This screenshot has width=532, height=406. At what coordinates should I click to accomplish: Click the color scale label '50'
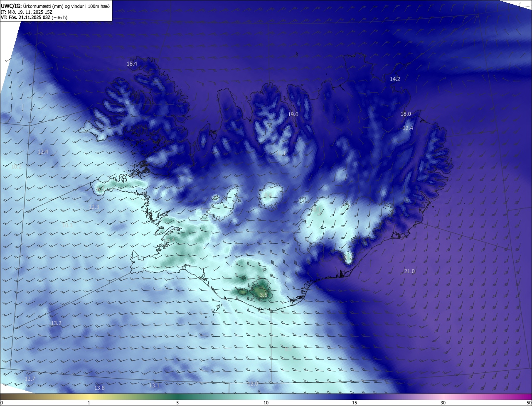[529, 403]
